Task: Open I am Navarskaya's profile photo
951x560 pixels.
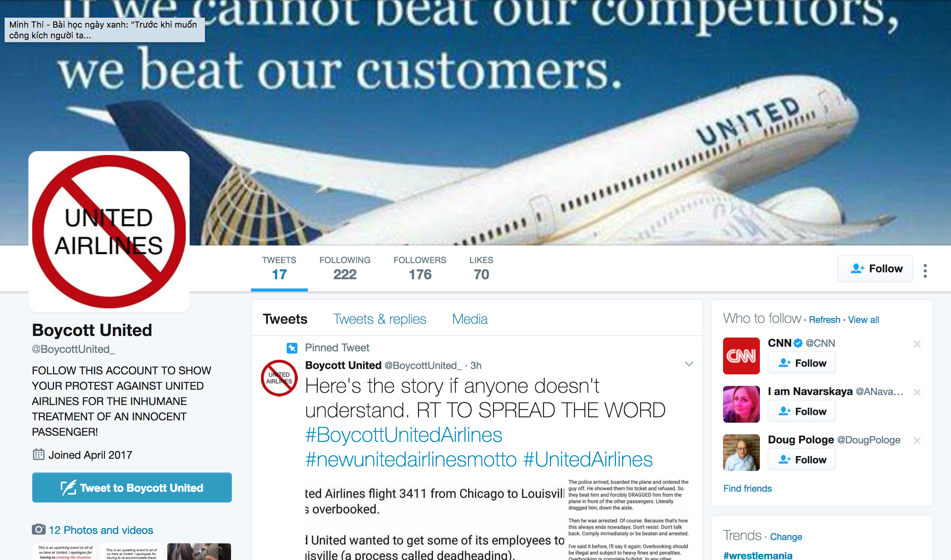Action: coord(741,404)
